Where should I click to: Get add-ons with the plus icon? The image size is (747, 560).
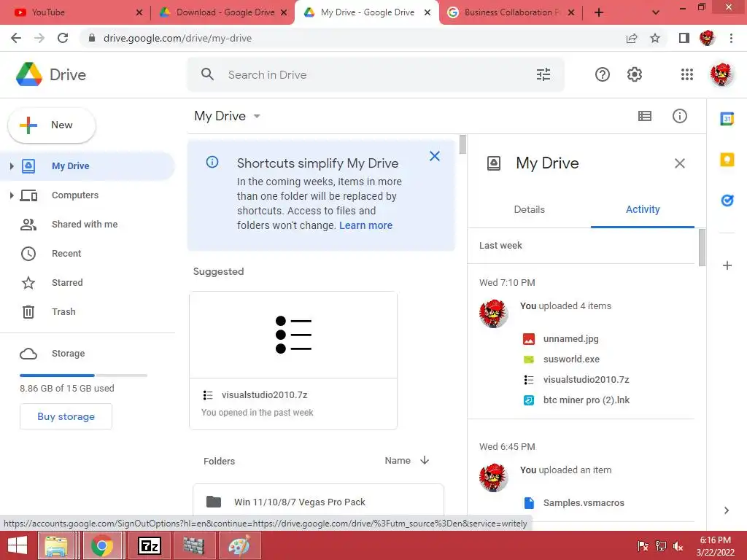(x=727, y=265)
